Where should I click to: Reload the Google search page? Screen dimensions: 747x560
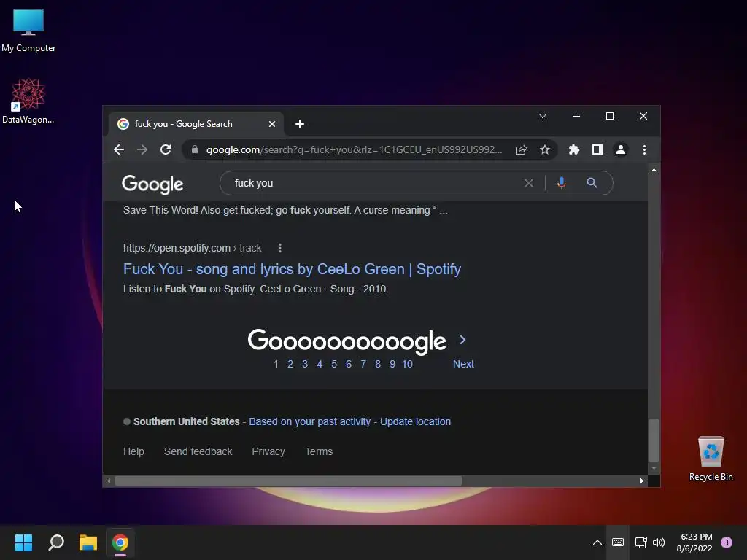tap(166, 149)
